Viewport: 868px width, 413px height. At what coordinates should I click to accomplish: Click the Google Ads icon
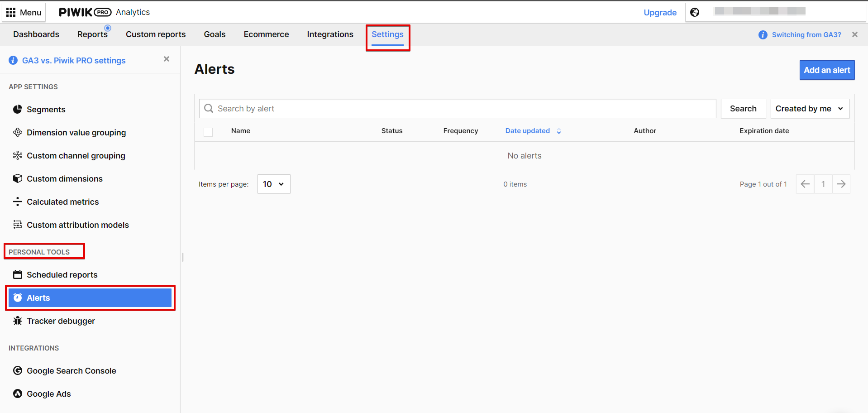coord(18,394)
